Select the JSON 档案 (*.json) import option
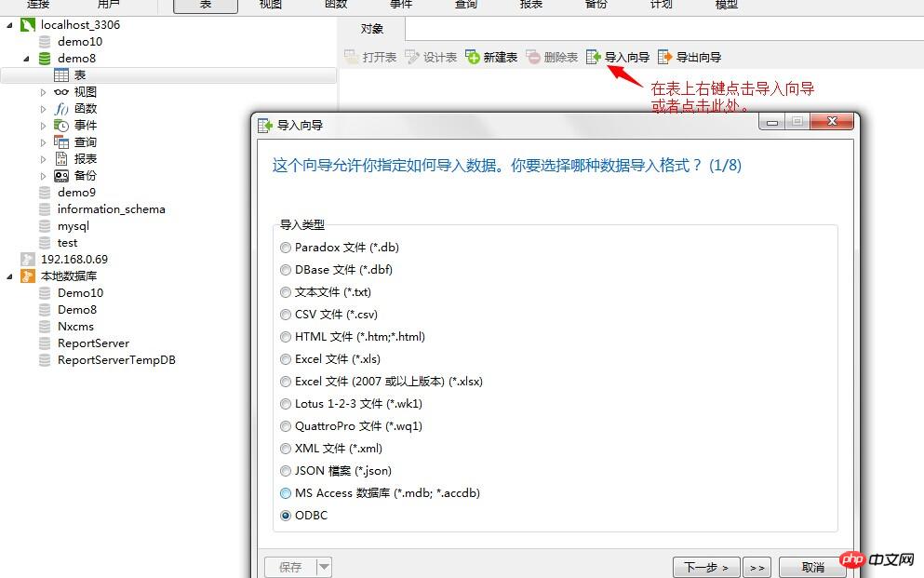 tap(286, 471)
